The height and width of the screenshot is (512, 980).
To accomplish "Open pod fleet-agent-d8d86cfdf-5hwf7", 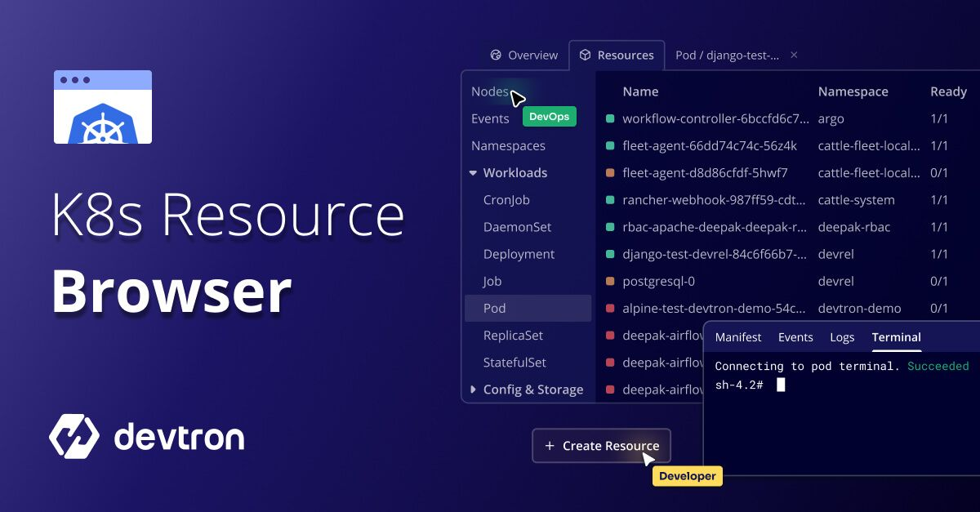I will (x=705, y=172).
